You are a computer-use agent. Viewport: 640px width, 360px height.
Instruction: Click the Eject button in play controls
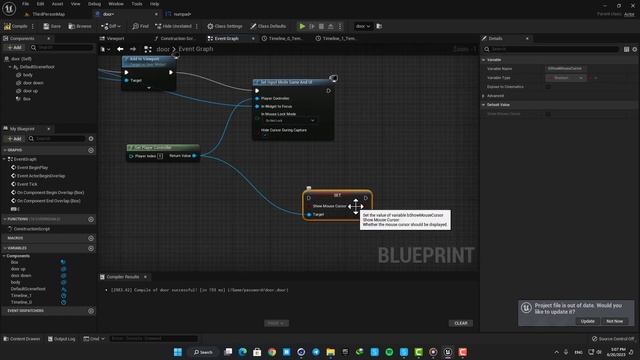(x=331, y=26)
